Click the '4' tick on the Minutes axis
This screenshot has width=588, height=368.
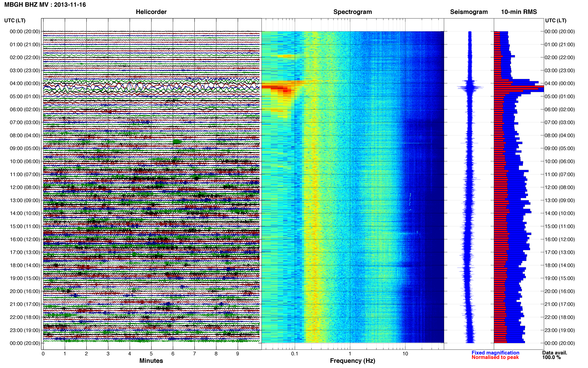[x=130, y=354]
